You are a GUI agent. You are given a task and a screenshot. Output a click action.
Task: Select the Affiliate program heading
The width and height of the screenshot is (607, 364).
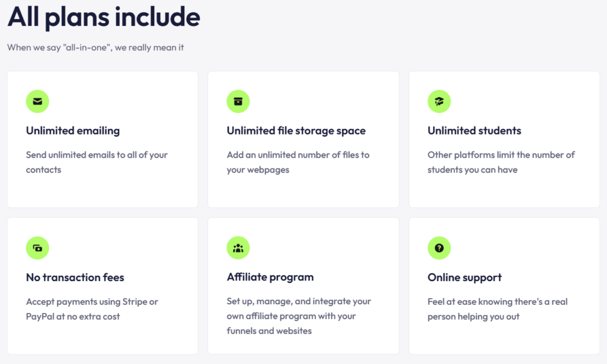[x=270, y=277]
